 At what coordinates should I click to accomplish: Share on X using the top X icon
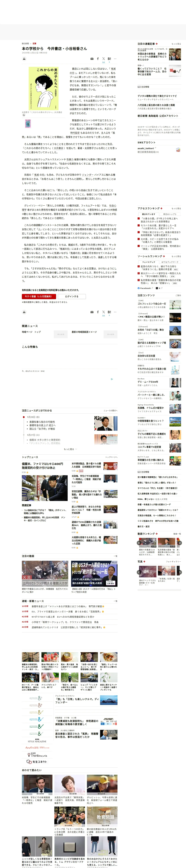coord(104,59)
